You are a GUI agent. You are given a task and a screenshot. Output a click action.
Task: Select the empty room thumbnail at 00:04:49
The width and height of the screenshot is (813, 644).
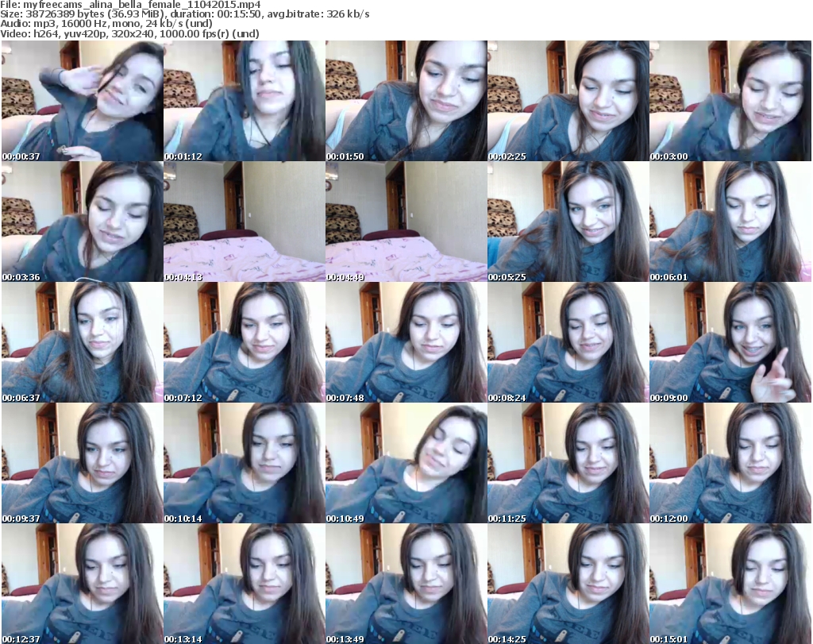(406, 222)
